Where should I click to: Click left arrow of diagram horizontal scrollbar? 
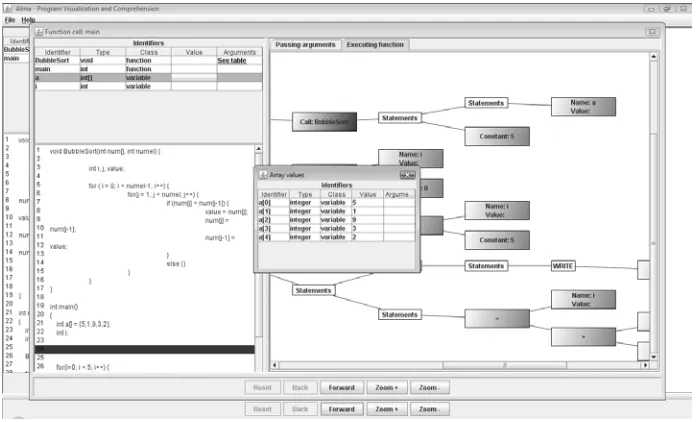pyautogui.click(x=275, y=365)
